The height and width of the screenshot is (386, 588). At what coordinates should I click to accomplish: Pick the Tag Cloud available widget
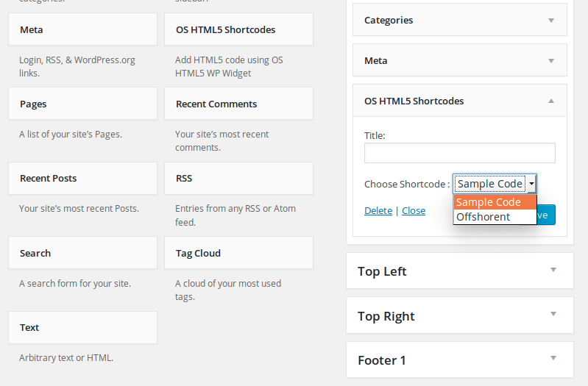(238, 253)
